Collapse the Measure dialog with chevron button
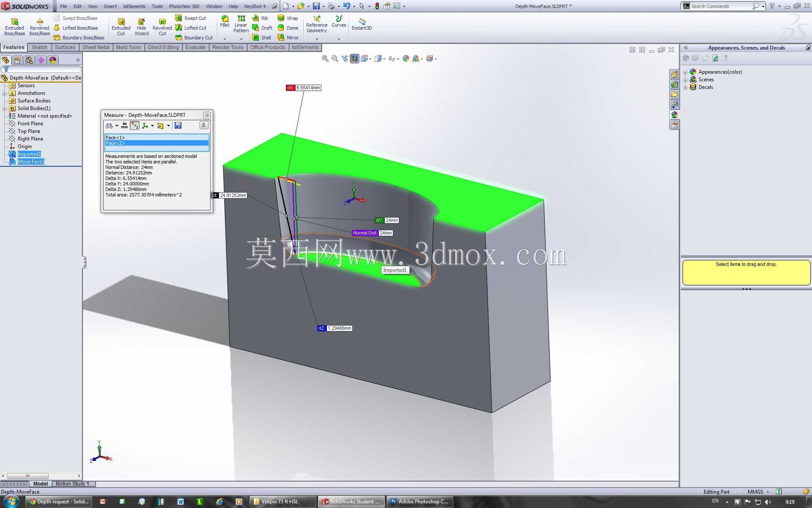This screenshot has height=508, width=812. point(203,125)
